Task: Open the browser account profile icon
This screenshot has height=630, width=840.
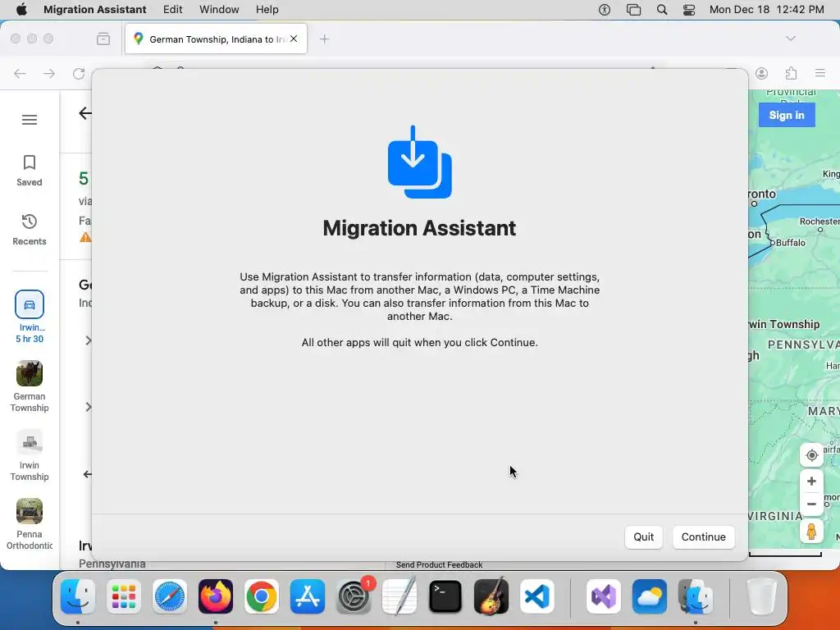Action: (762, 73)
